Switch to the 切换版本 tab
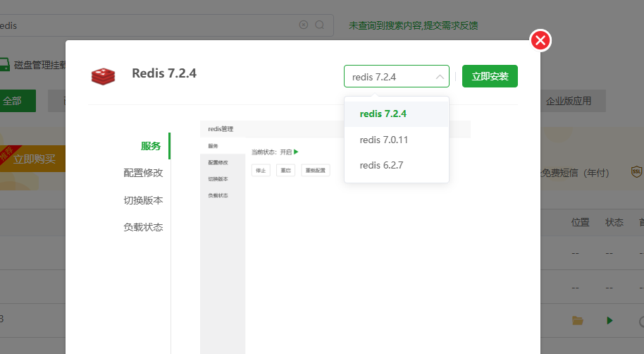The width and height of the screenshot is (644, 354). (143, 200)
